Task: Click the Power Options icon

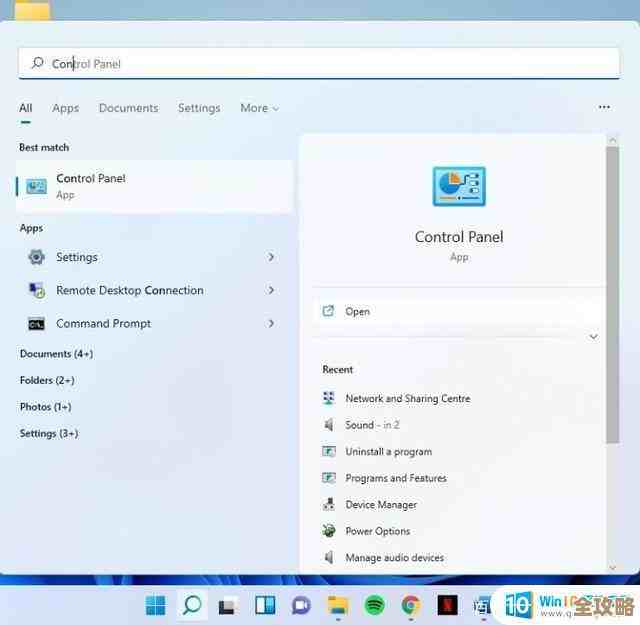Action: pos(329,531)
